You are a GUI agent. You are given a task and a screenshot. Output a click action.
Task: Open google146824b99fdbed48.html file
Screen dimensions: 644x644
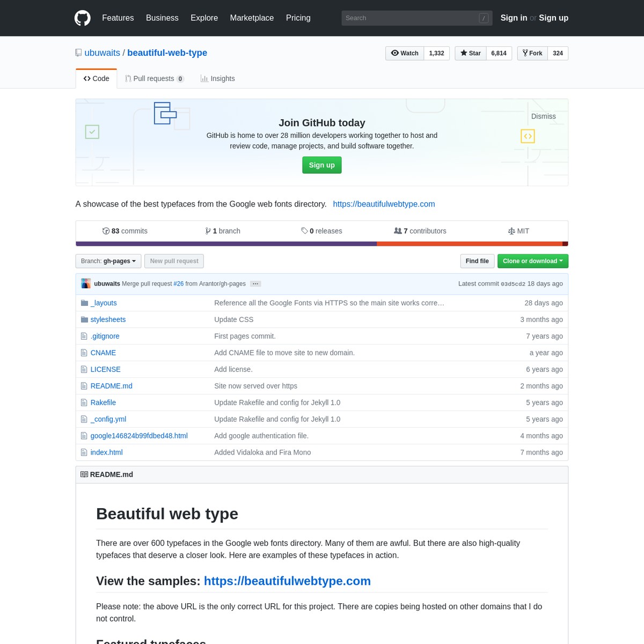coord(139,436)
